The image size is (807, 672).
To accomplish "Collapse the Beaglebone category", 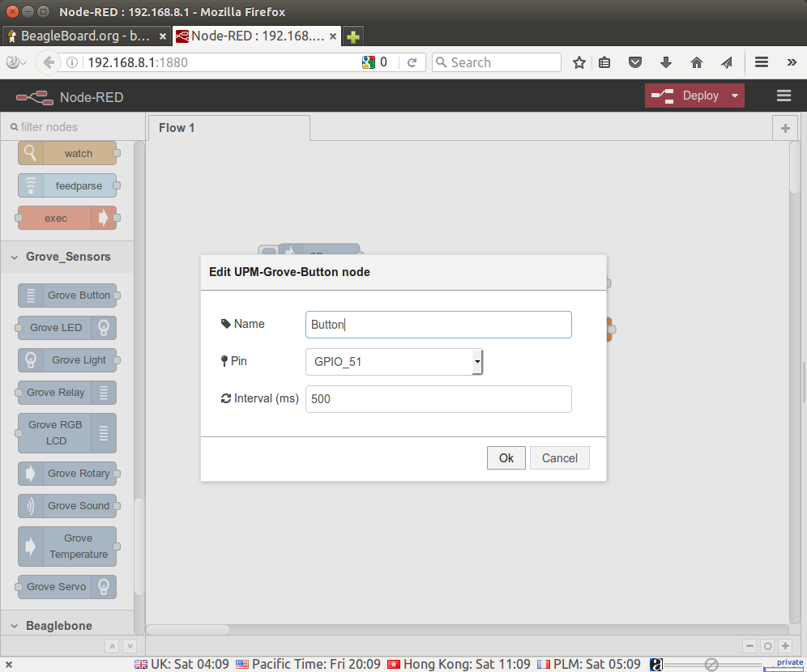I will [67, 625].
